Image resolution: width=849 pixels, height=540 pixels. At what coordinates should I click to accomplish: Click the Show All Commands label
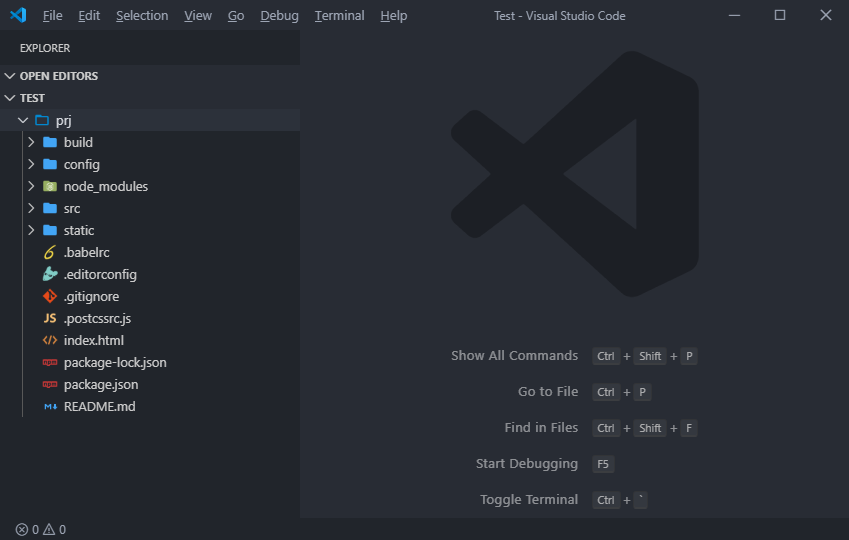pos(514,355)
